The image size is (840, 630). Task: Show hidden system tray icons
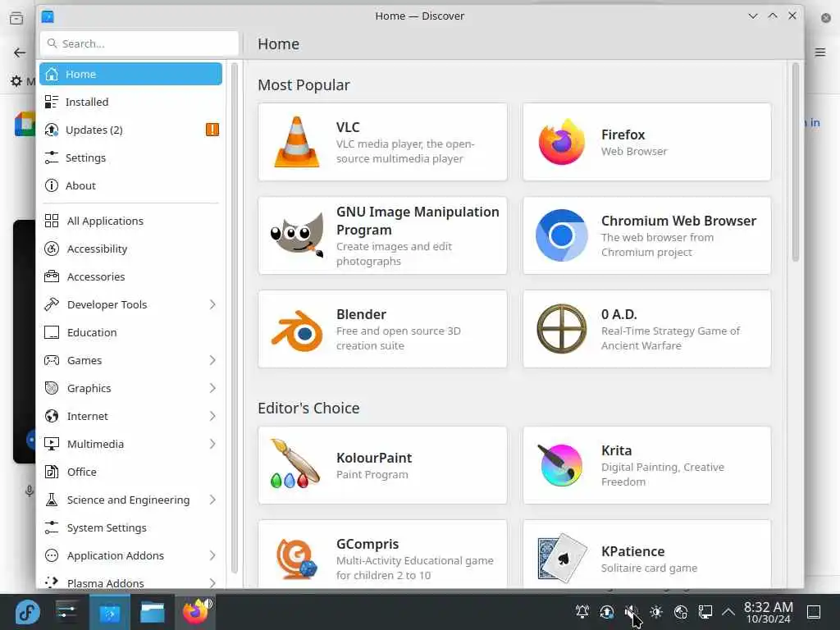pyautogui.click(x=728, y=612)
